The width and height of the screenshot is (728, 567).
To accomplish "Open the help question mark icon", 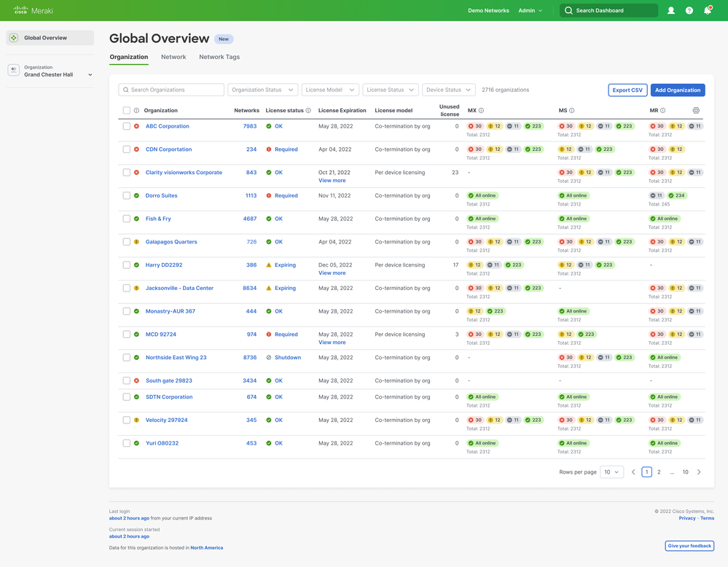I will 689,10.
